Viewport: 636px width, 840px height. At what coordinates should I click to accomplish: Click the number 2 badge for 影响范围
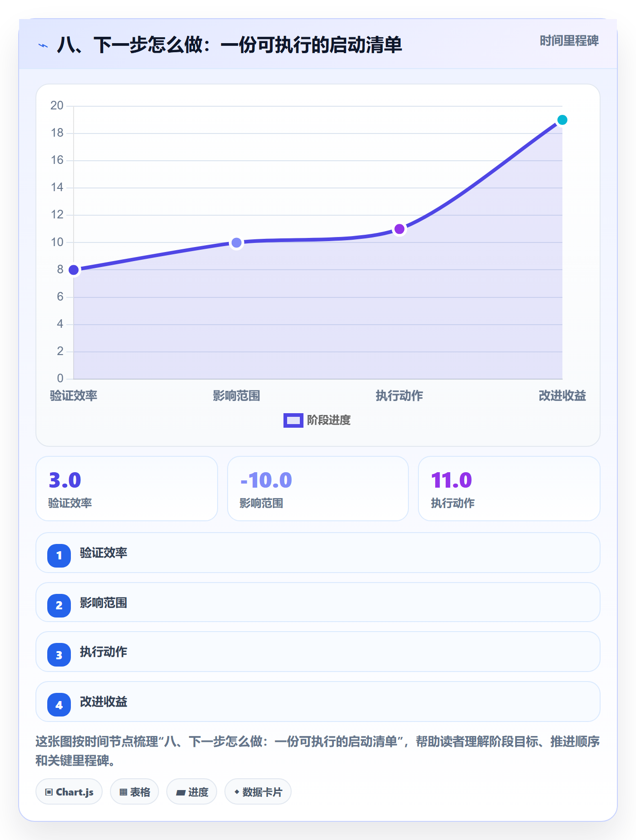(59, 605)
